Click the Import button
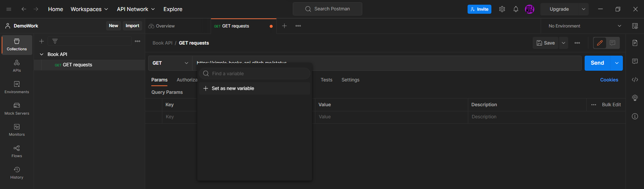The width and height of the screenshot is (644, 189). tap(132, 26)
